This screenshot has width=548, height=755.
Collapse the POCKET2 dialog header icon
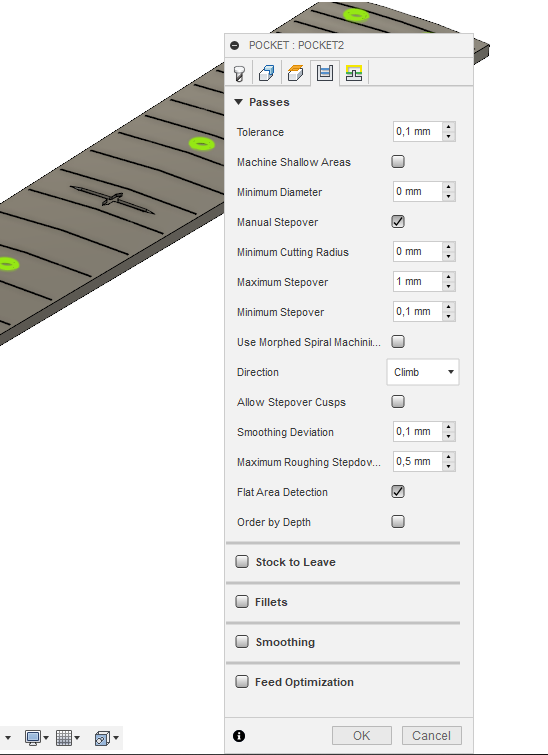point(235,45)
